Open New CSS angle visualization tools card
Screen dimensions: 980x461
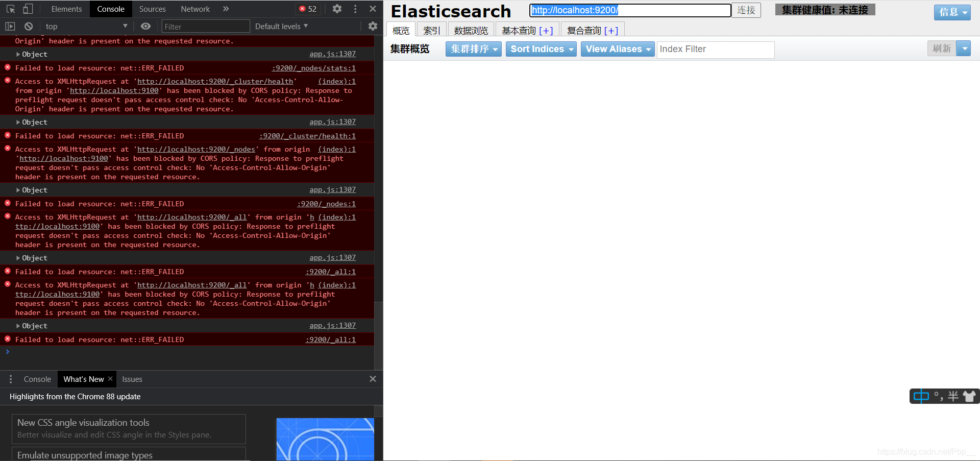click(129, 428)
